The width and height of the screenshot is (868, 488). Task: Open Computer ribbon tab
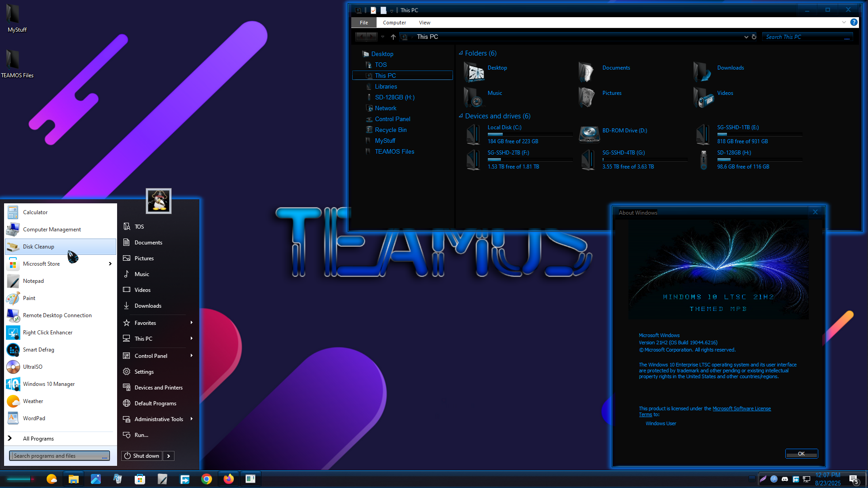click(394, 23)
